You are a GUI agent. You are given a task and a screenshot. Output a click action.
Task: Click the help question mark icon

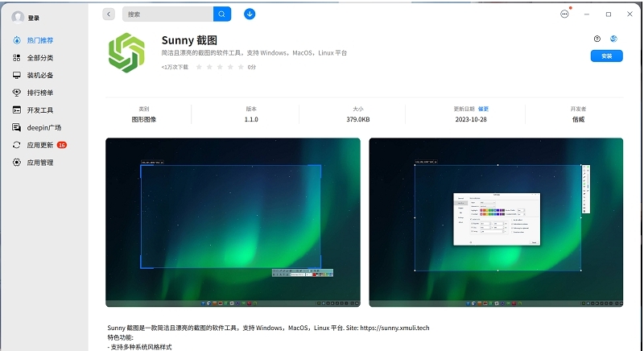pyautogui.click(x=597, y=39)
